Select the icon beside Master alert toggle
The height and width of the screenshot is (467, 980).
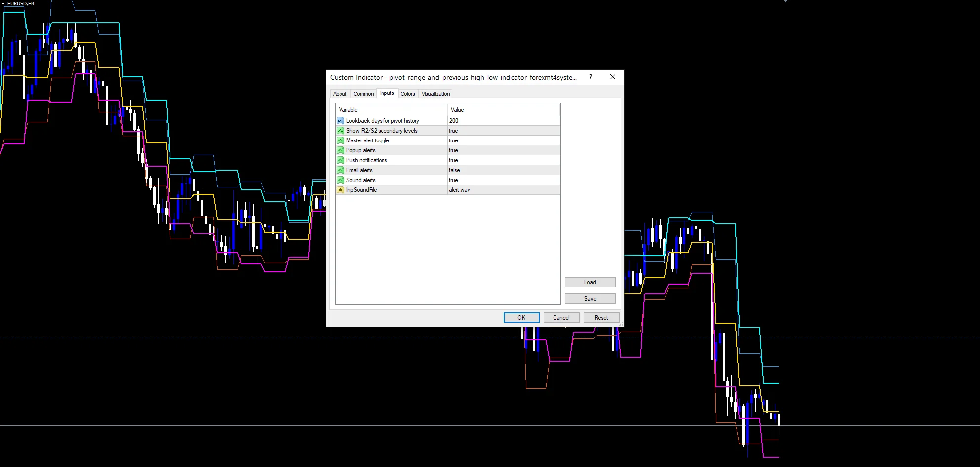click(340, 140)
